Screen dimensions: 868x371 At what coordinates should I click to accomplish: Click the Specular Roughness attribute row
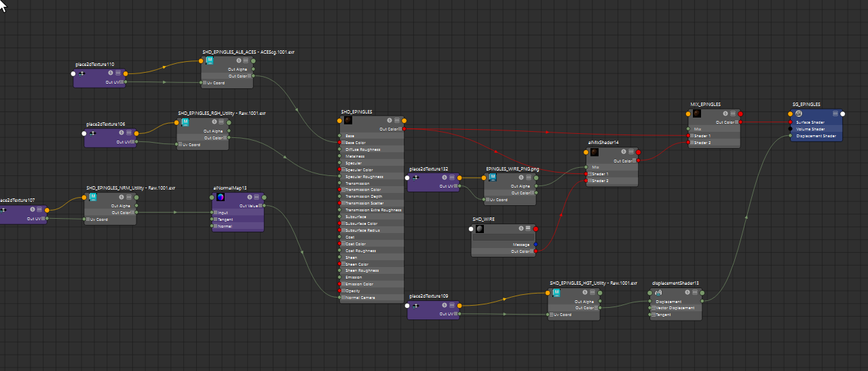(372, 177)
